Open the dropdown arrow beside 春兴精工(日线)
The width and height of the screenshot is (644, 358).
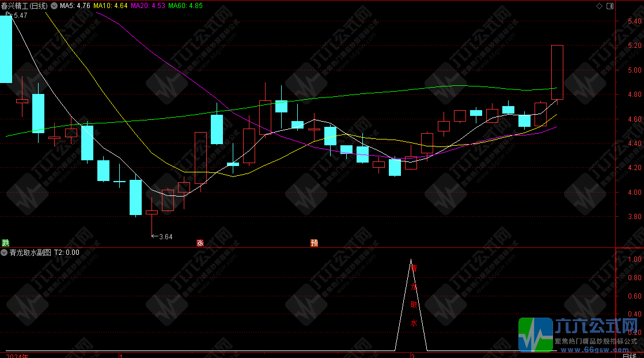coord(54,6)
